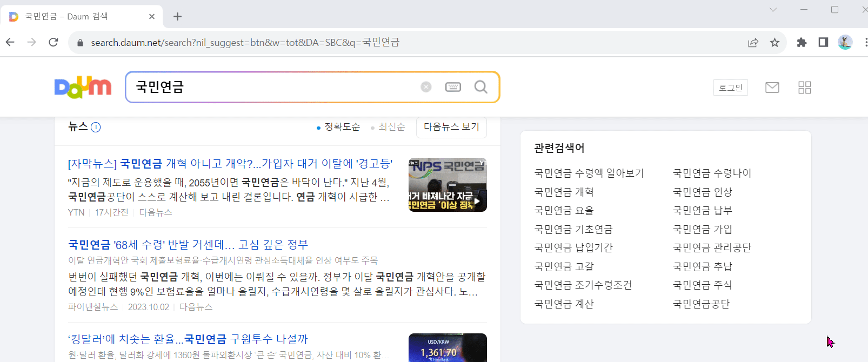Search related term 국민연금 납부
Image resolution: width=868 pixels, height=362 pixels.
point(702,211)
